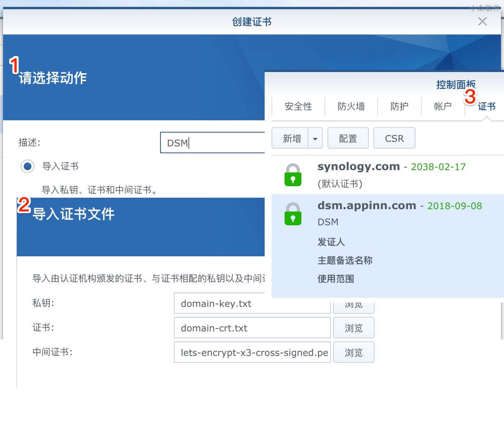Select the 导入证书 radio button
Screen dimensions: 504x431
(x=28, y=166)
